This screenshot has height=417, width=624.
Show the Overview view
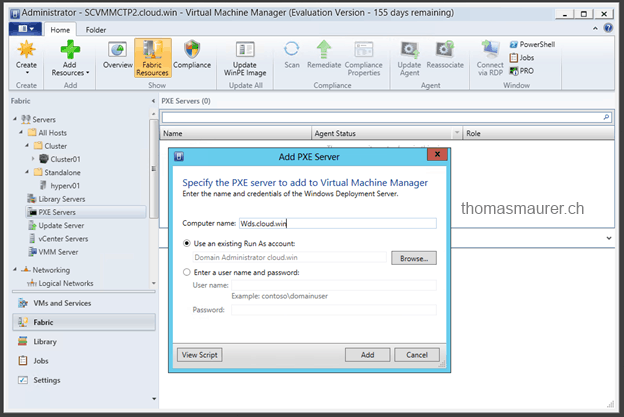point(117,55)
